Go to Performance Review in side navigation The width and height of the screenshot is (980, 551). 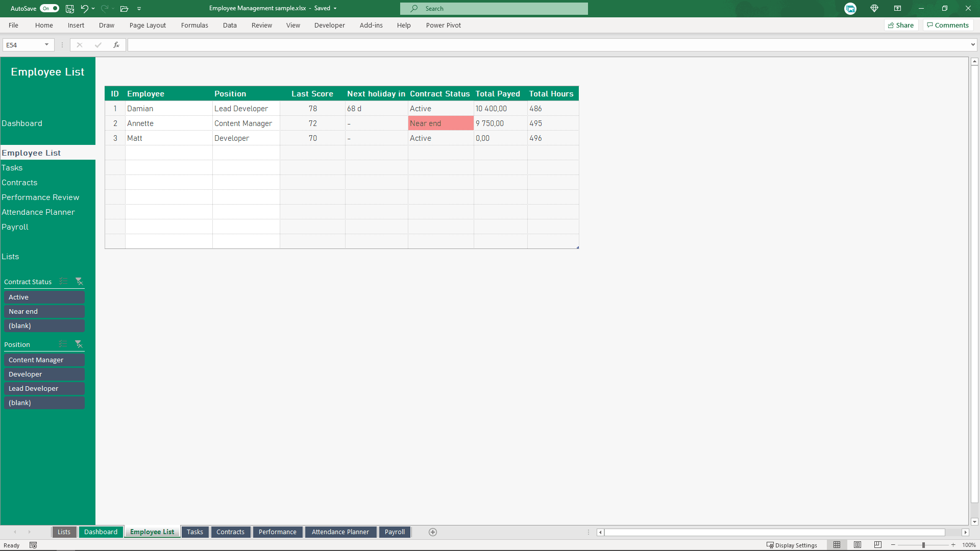(x=40, y=197)
